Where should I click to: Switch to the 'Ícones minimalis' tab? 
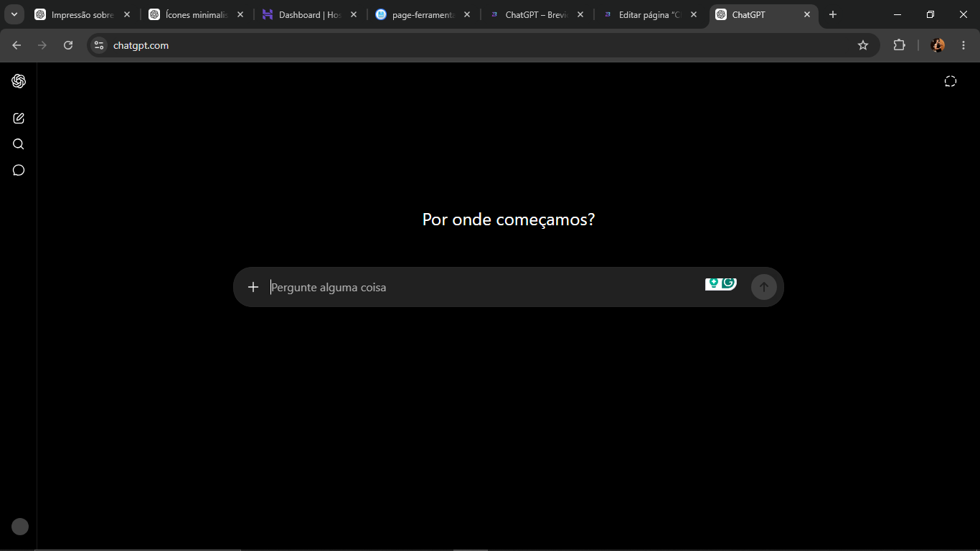point(197,14)
